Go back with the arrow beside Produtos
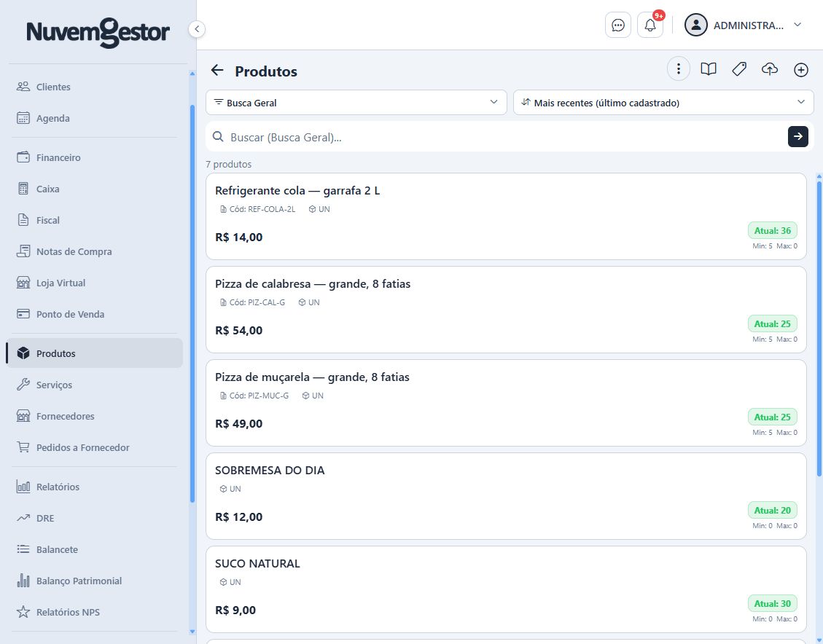 (x=217, y=70)
